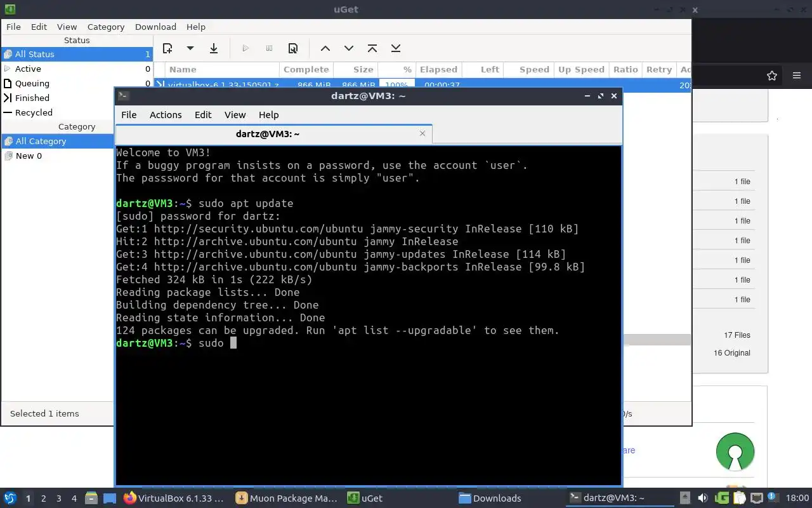
Task: Sort uGet downloads by Size column
Action: pyautogui.click(x=355, y=69)
